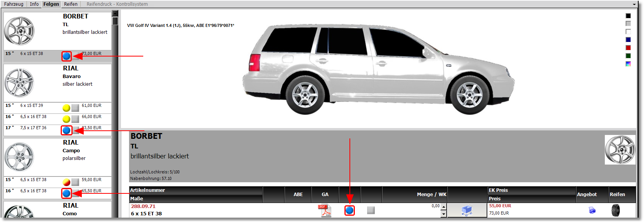644x223 pixels.
Task: Switch to the Felgen tab
Action: (x=51, y=4)
